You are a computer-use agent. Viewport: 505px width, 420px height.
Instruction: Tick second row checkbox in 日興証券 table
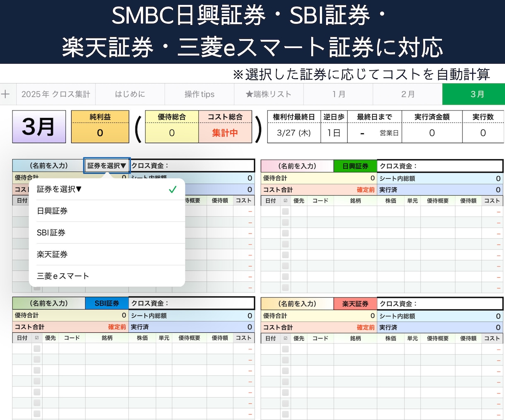point(285,222)
